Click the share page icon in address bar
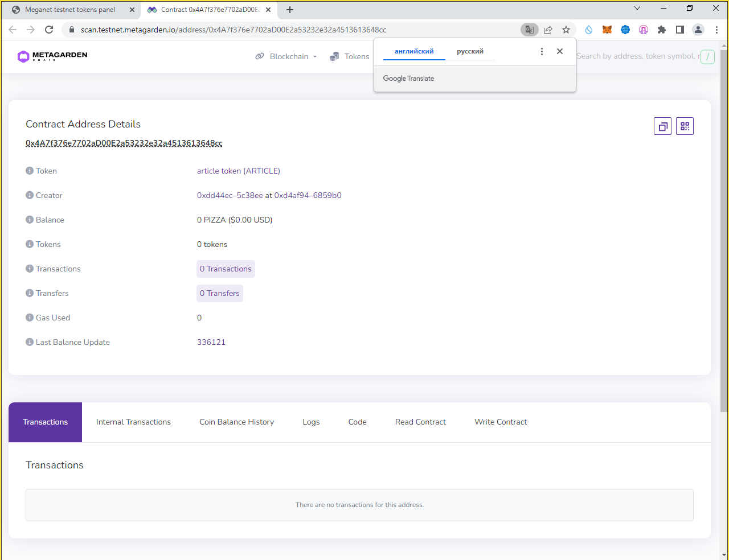This screenshot has width=729, height=560. coord(548,30)
